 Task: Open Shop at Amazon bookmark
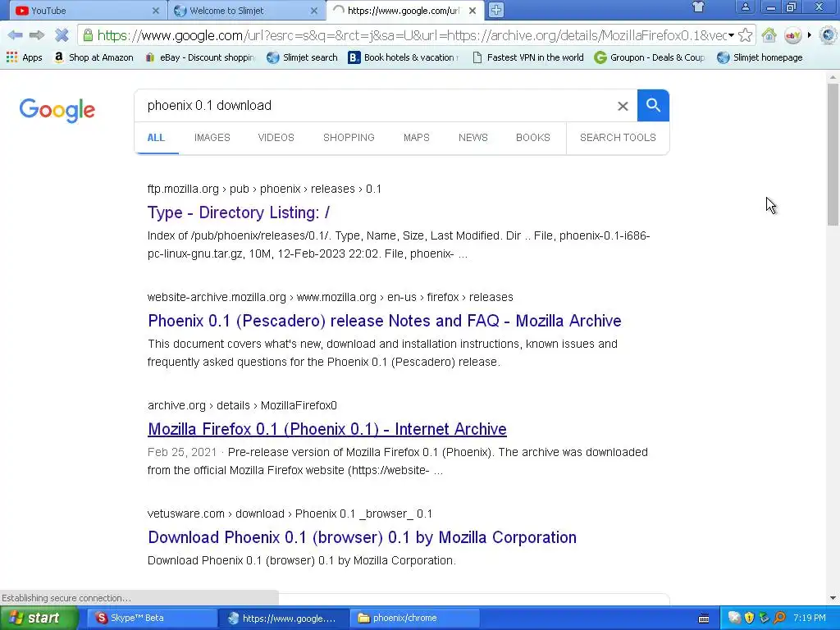pyautogui.click(x=94, y=57)
